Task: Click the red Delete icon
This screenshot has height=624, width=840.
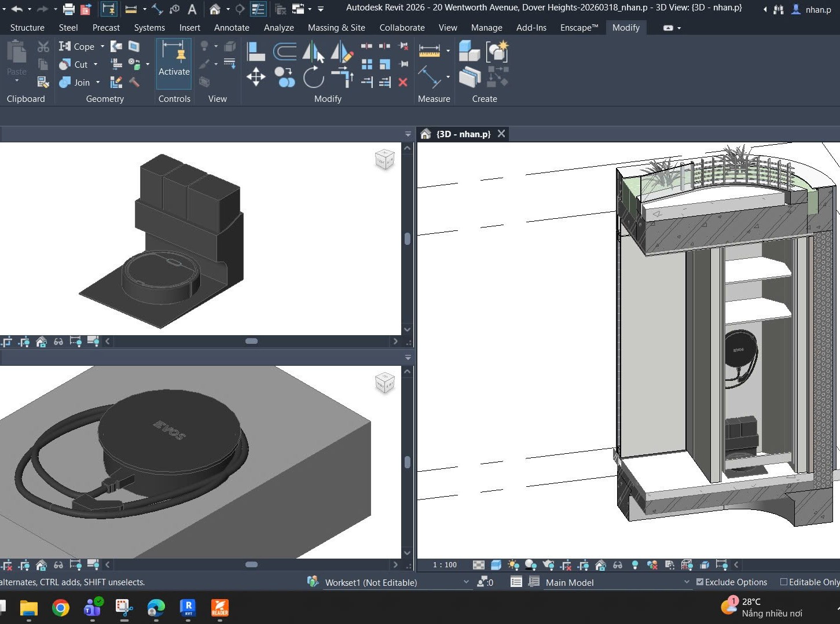Action: 403,82
